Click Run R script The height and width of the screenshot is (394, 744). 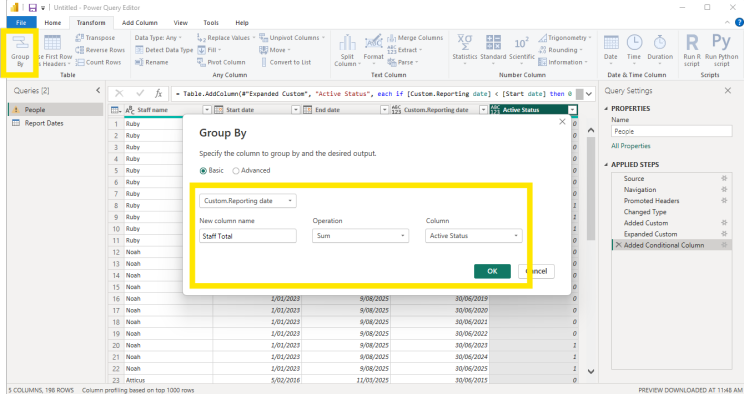[x=692, y=50]
